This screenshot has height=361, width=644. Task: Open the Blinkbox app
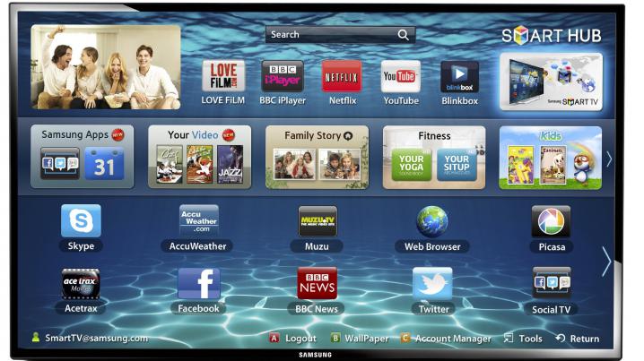point(459,77)
